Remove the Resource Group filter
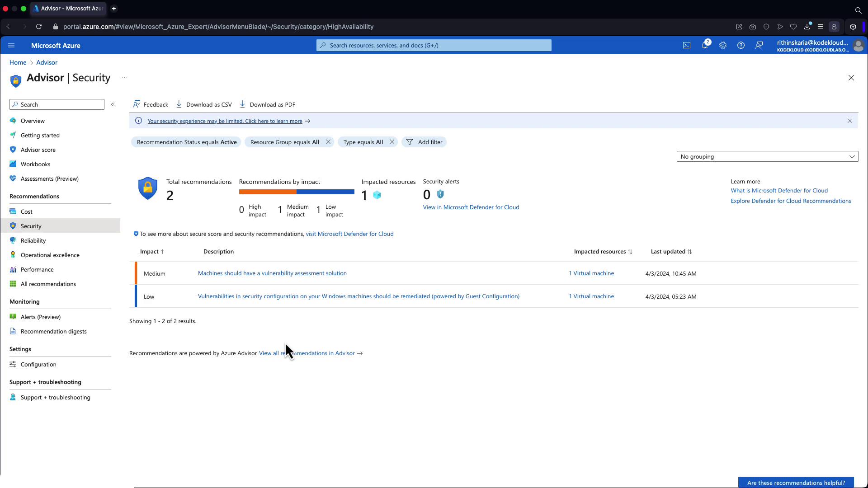 point(328,142)
